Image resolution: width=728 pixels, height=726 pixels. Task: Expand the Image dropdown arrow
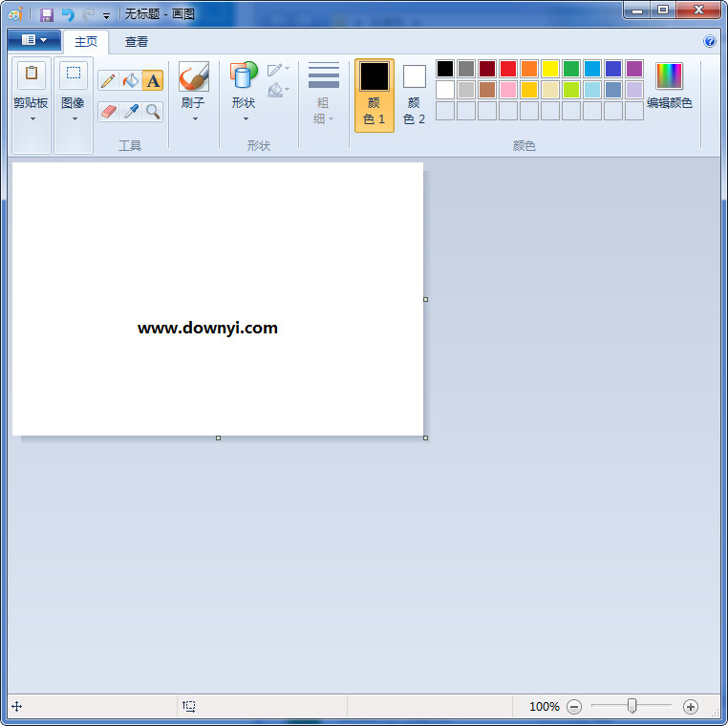coord(75,118)
